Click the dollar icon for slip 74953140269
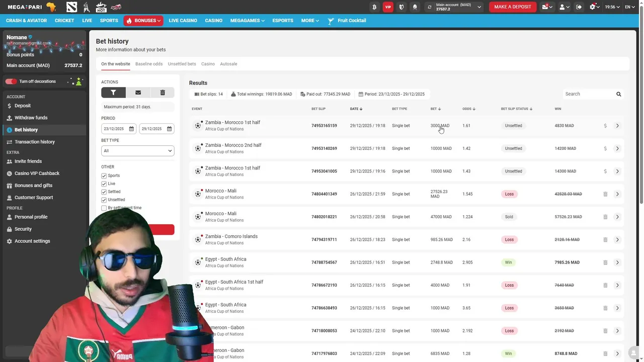644x362 pixels. coord(605,148)
